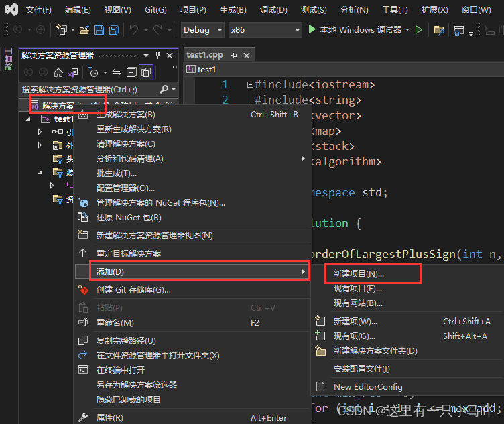Click the redo toolbar icon
This screenshot has height=424, width=504.
(157, 30)
